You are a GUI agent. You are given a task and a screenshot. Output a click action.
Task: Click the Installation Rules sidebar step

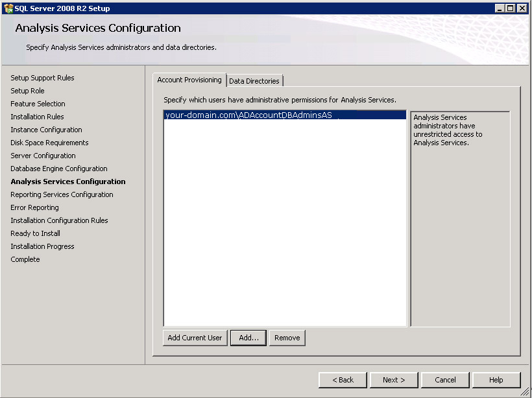click(x=37, y=117)
